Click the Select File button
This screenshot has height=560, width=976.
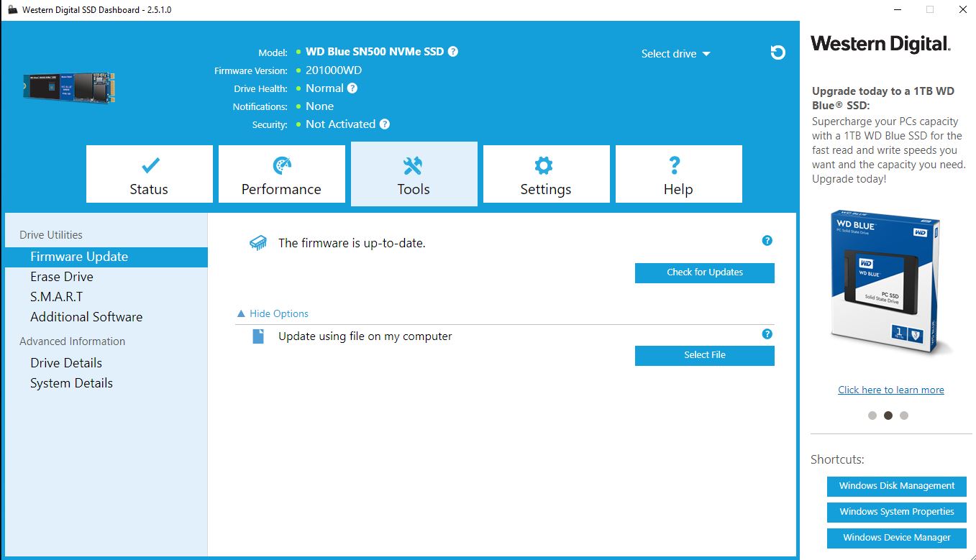click(705, 355)
